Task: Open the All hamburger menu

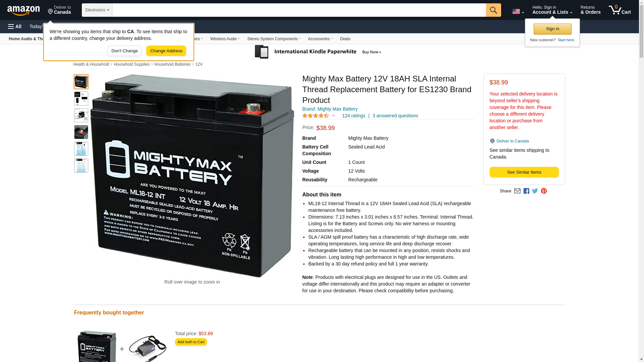Action: [x=15, y=26]
